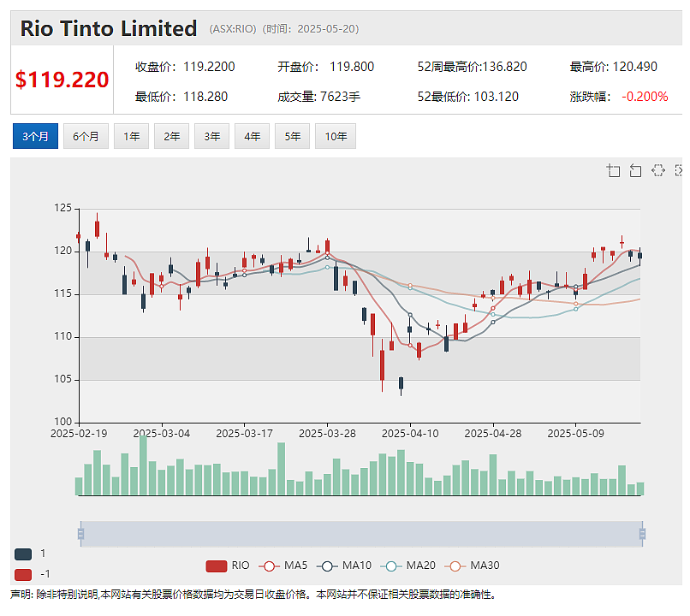Click the 52周最高价 136.820 text
690x616 pixels.
click(x=473, y=67)
